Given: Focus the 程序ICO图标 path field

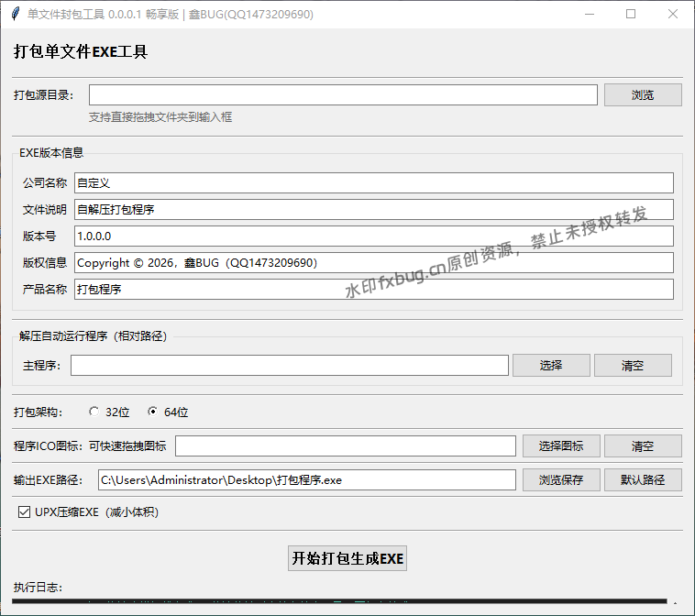Looking at the screenshot, I should click(x=346, y=445).
